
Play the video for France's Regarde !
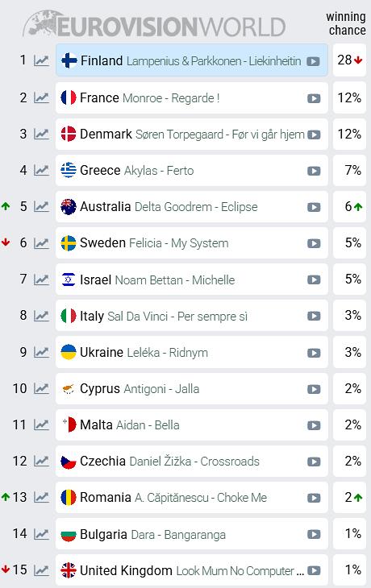click(x=314, y=98)
